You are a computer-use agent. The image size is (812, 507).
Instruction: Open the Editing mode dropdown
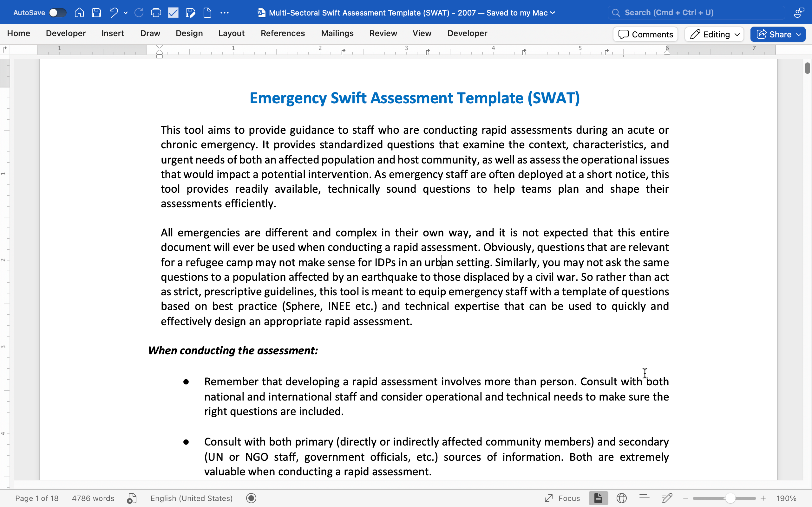click(714, 34)
